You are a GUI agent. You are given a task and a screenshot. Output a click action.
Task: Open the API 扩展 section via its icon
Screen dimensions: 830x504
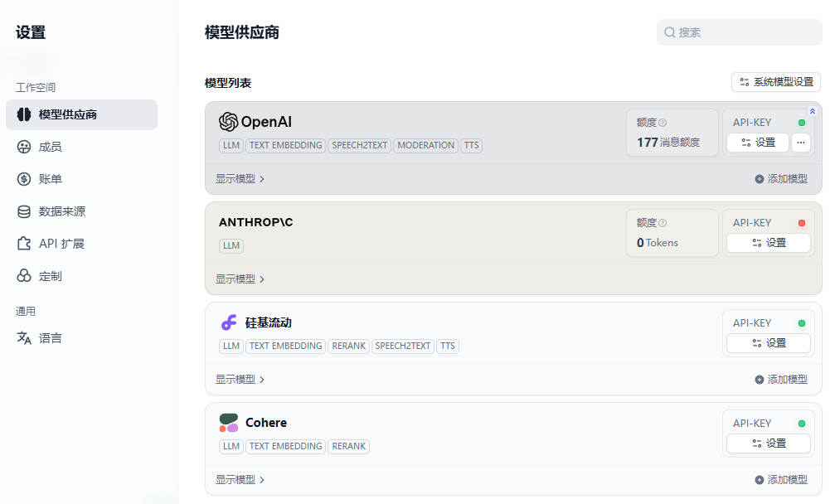22,243
